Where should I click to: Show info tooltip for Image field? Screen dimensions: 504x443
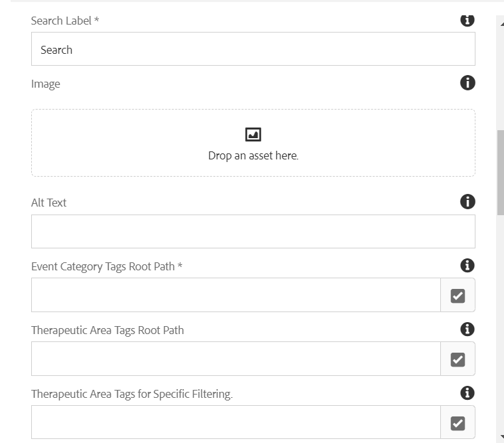[x=467, y=83]
